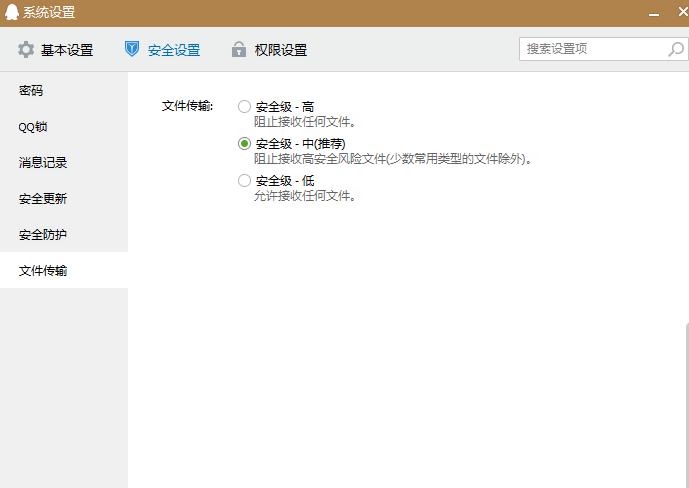Click the padlock icon for 权限设置
Image resolution: width=689 pixels, height=488 pixels.
point(239,49)
